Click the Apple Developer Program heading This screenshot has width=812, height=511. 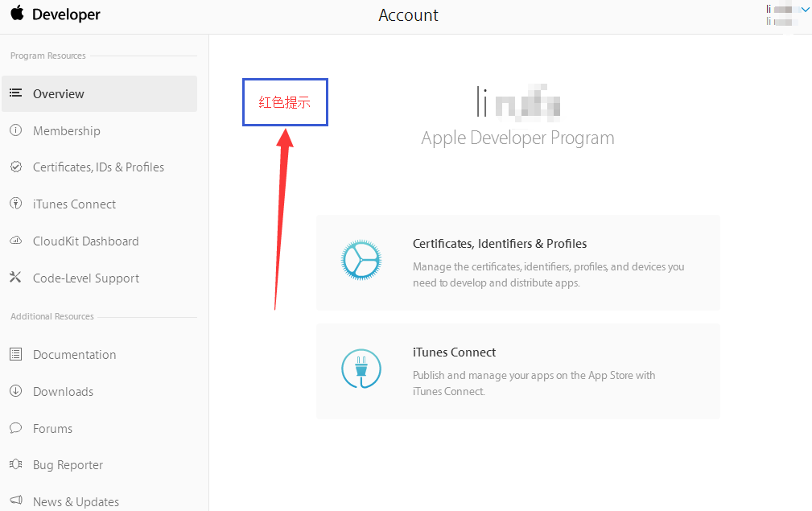(x=517, y=138)
